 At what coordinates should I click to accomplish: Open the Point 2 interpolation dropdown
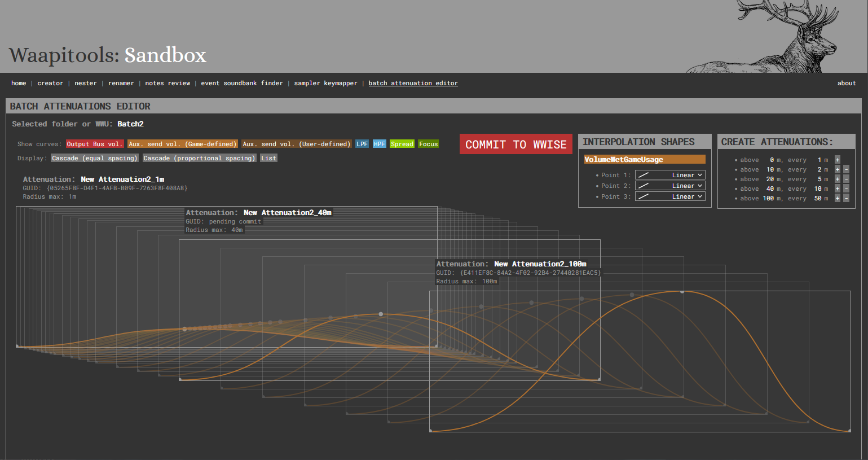coord(670,186)
